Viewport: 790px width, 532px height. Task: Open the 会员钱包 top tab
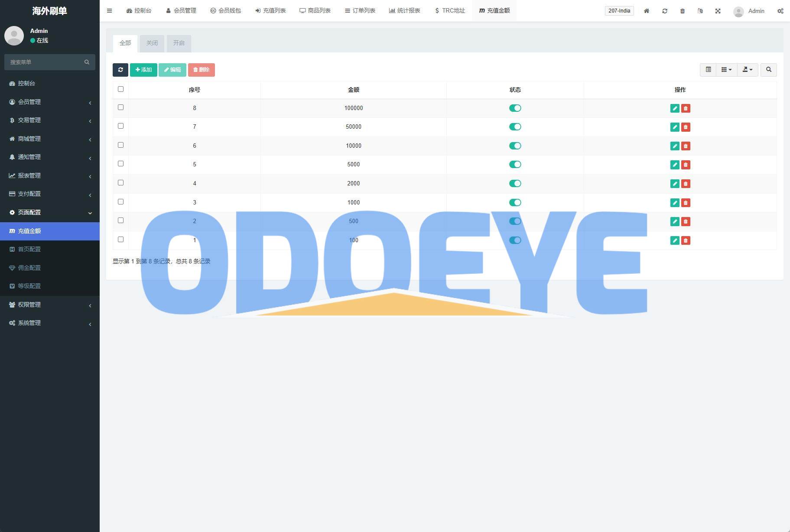[225, 11]
